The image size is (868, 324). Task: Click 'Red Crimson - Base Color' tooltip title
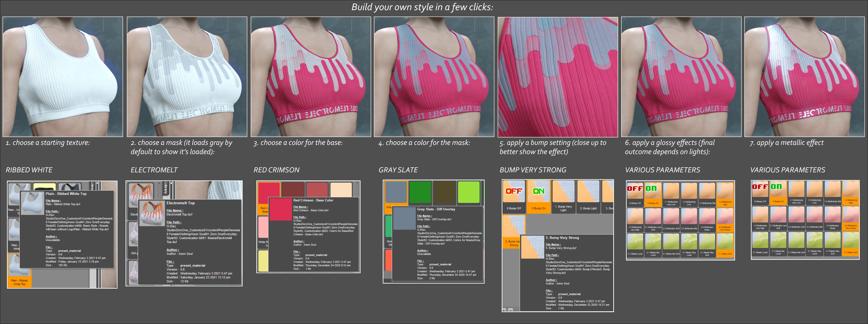313,200
